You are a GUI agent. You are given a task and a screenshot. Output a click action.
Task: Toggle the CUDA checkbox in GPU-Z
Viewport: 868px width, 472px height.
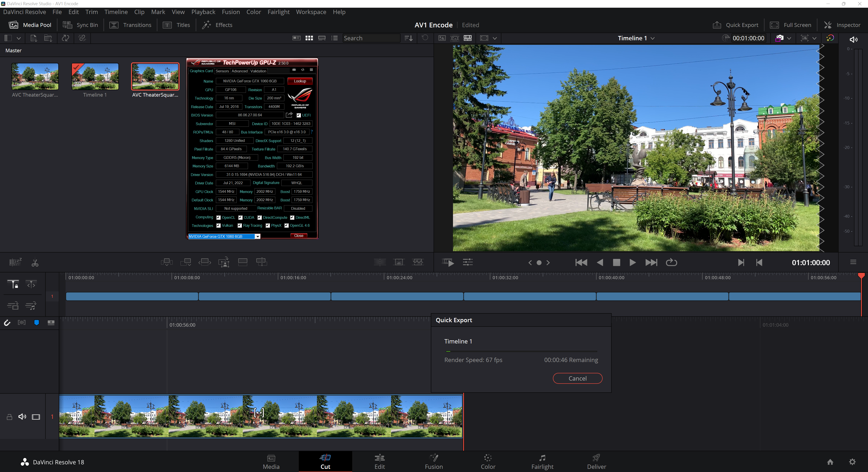coord(240,218)
